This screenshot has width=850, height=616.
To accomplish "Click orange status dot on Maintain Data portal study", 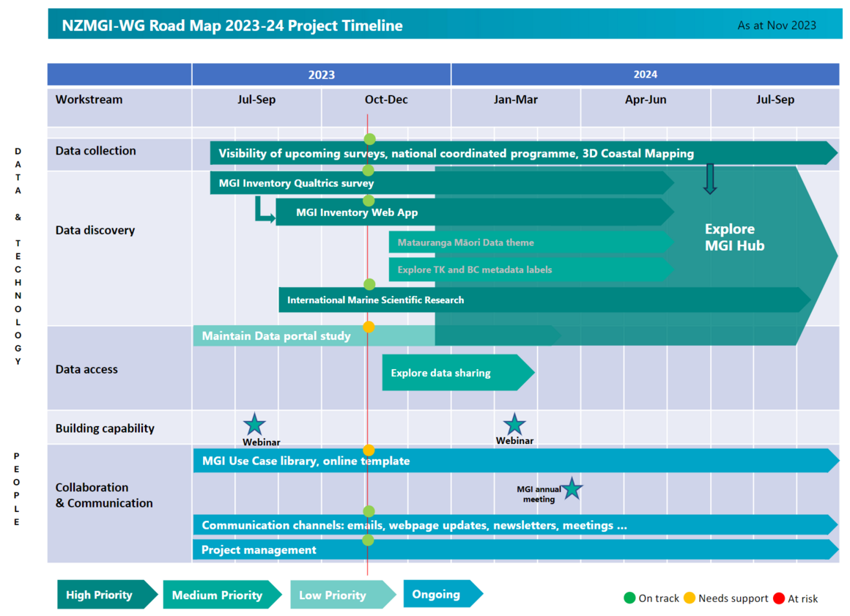I will click(x=369, y=327).
